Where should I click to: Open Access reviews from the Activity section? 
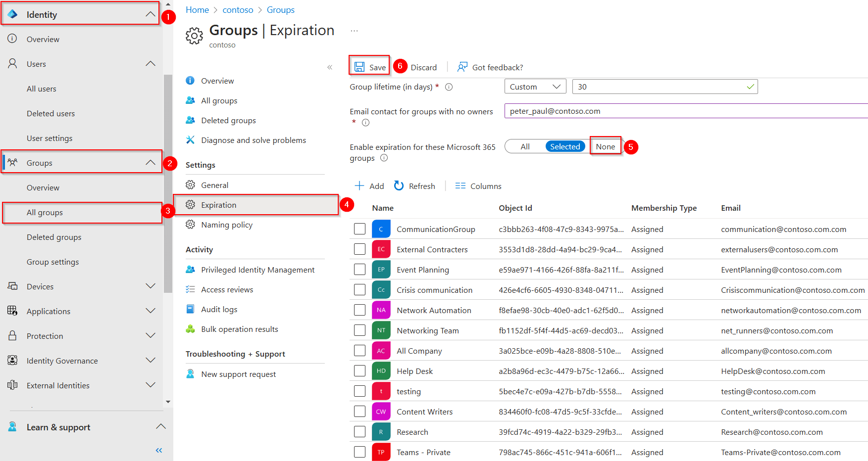tap(227, 289)
